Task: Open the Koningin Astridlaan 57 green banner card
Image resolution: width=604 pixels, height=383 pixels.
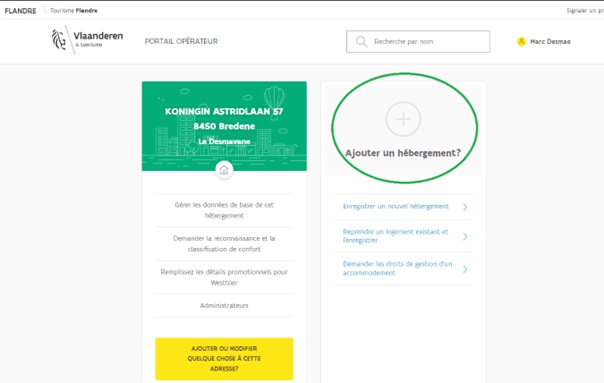Action: (224, 126)
